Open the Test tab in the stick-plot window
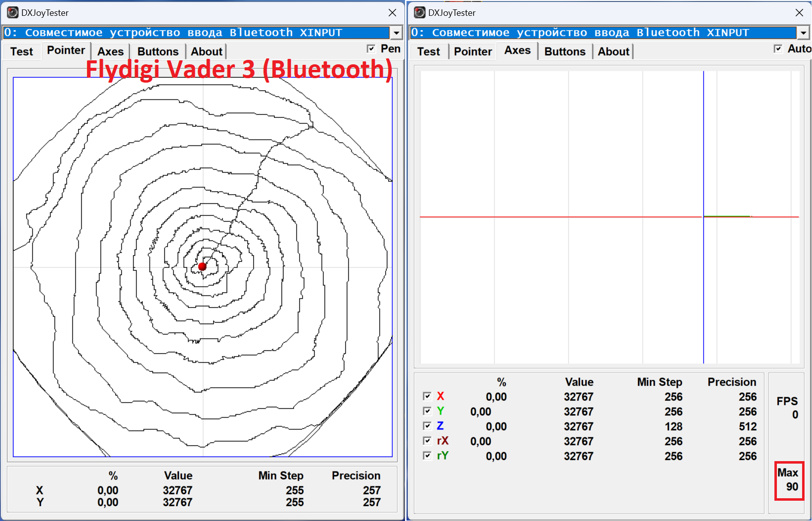The width and height of the screenshot is (812, 521). coord(22,51)
